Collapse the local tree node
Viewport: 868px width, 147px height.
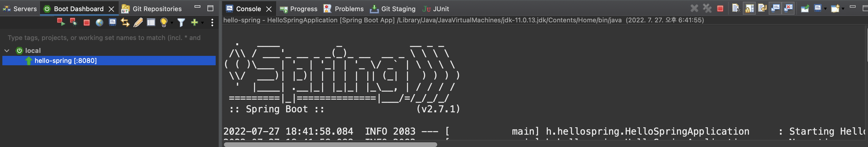tap(7, 51)
